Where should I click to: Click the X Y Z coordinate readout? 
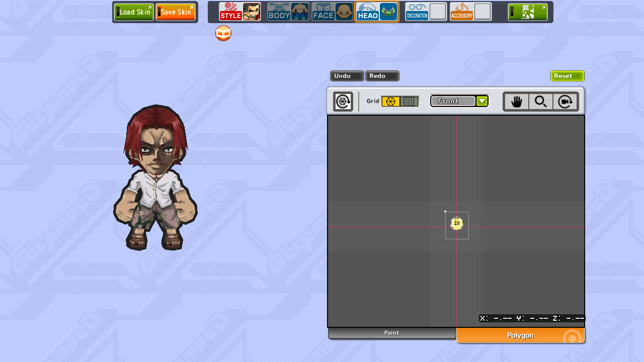(x=532, y=318)
